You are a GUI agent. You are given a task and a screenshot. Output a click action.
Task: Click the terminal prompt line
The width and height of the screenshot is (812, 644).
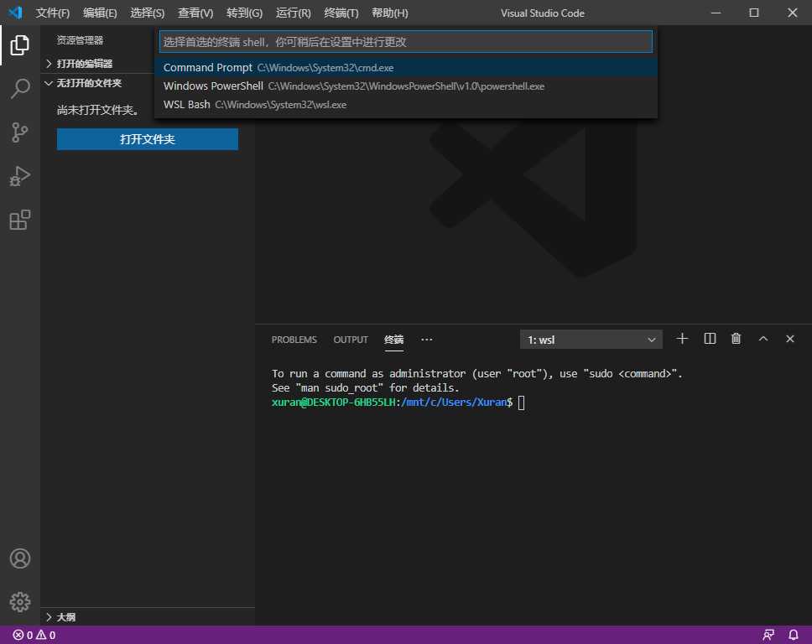398,402
